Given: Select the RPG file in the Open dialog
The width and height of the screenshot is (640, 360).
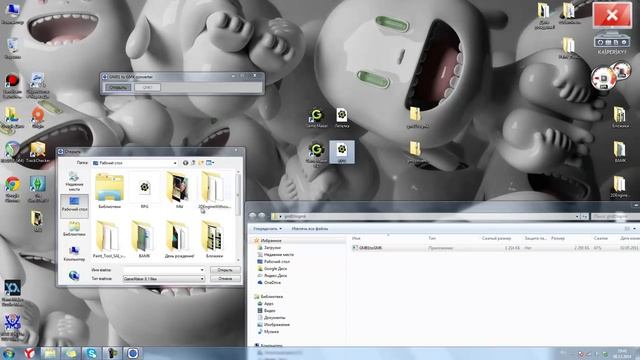Looking at the screenshot, I should click(144, 191).
